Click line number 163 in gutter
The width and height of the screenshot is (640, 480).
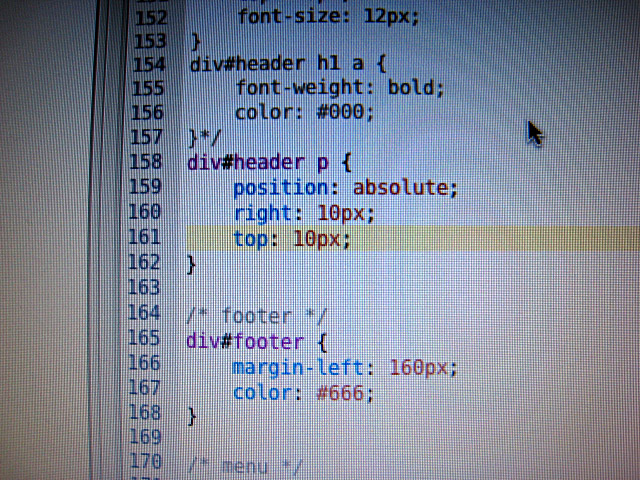click(x=144, y=287)
